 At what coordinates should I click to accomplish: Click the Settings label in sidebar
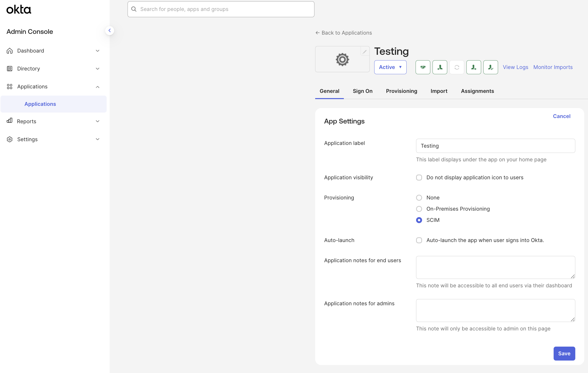[27, 139]
